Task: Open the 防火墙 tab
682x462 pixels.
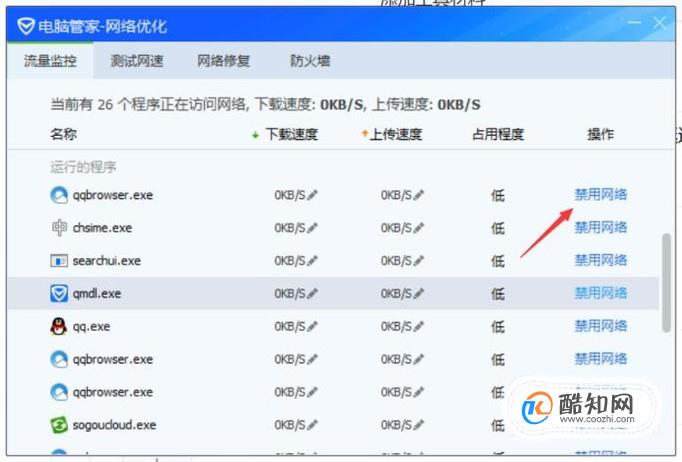Action: coord(310,61)
